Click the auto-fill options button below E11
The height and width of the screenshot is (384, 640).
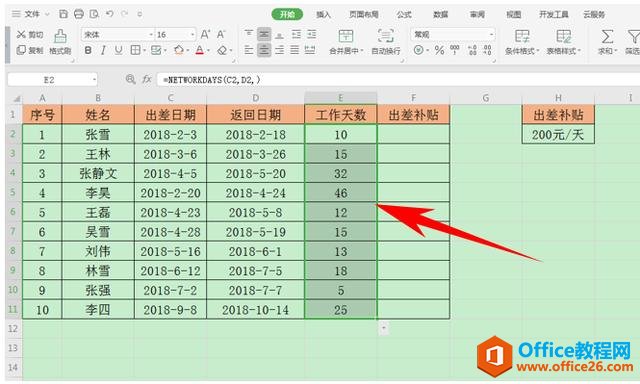(x=383, y=328)
